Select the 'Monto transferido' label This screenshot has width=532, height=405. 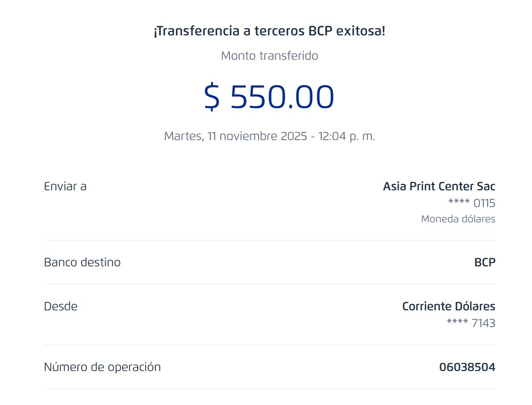tap(269, 56)
